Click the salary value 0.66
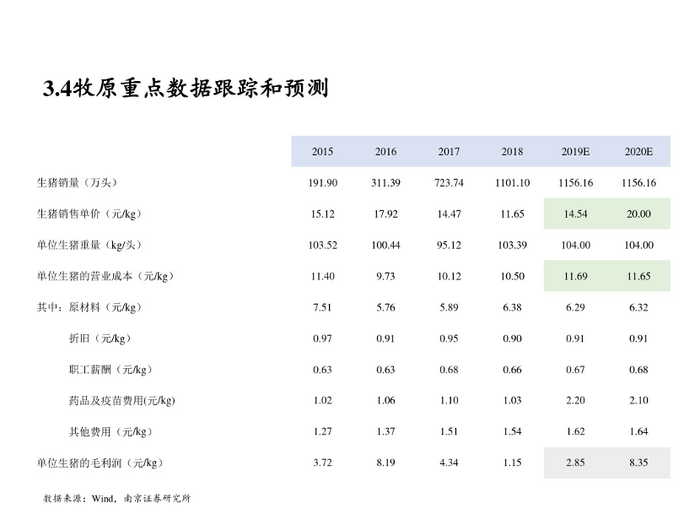700x525 pixels. click(x=512, y=370)
